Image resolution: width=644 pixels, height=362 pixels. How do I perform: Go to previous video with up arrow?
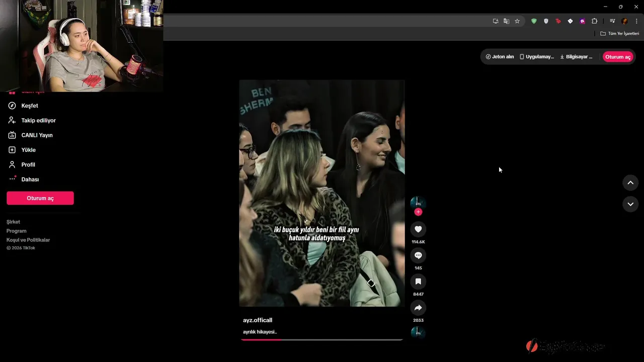pos(630,183)
